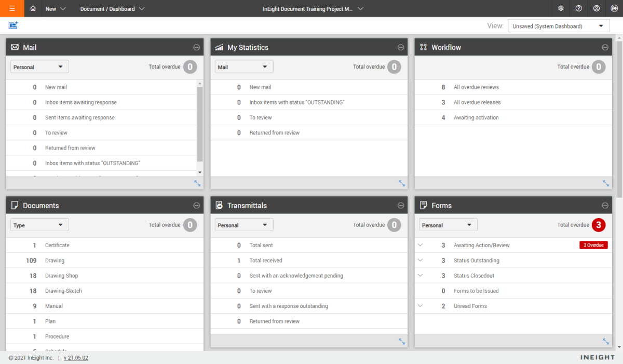Click the Forms header icon
The image size is (623, 364).
(x=423, y=206)
